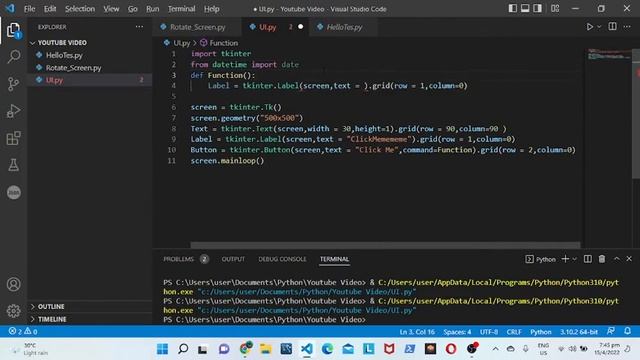Open the Help menu

(x=211, y=9)
